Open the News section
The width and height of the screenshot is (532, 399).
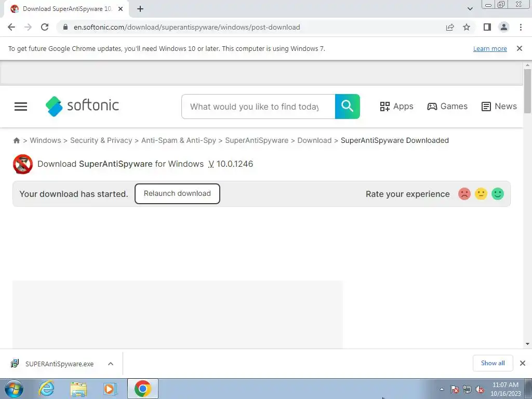coord(499,106)
